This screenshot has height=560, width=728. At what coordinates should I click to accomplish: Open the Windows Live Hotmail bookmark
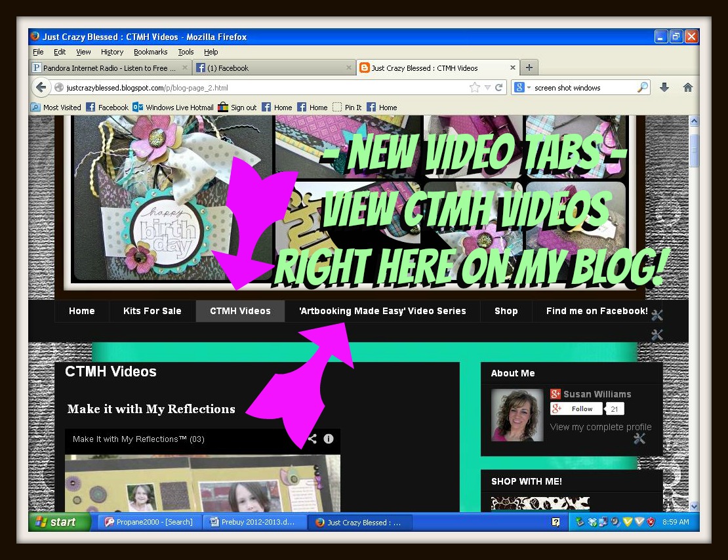173,108
